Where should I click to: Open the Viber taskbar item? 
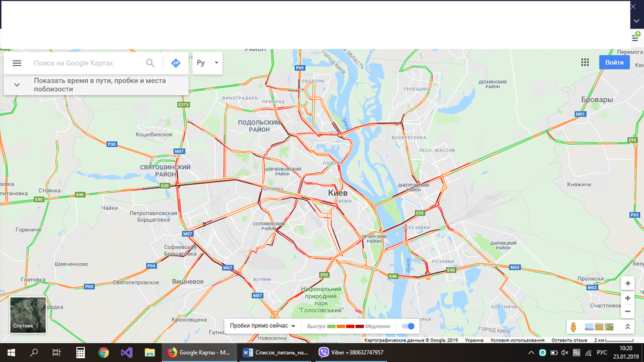351,352
